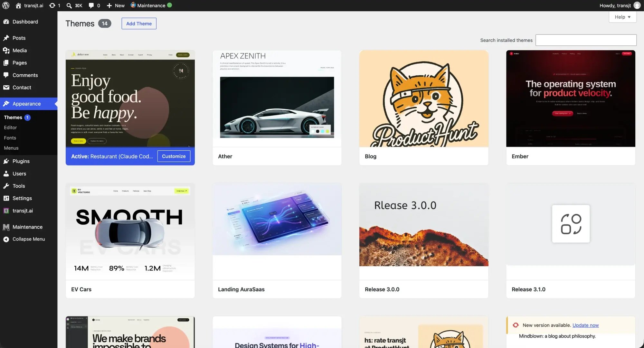The width and height of the screenshot is (644, 348).
Task: Click the Pages icon in the sidebar
Action: [6, 63]
